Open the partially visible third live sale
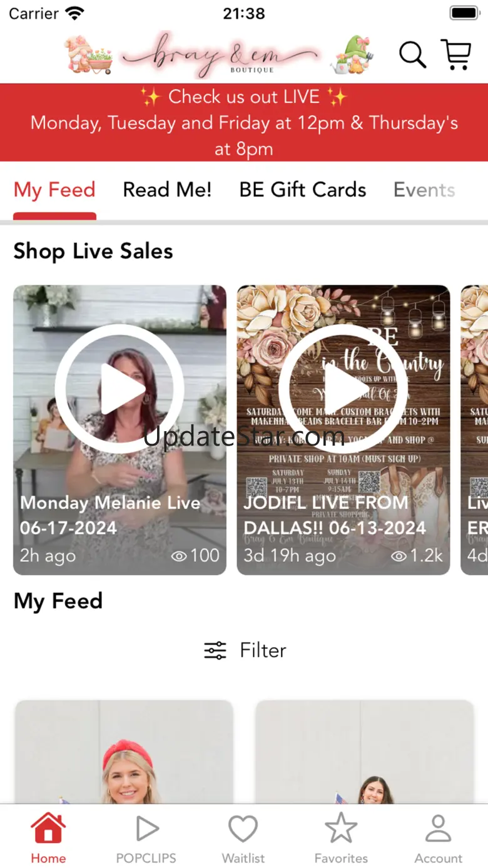This screenshot has width=488, height=868. pyautogui.click(x=475, y=429)
